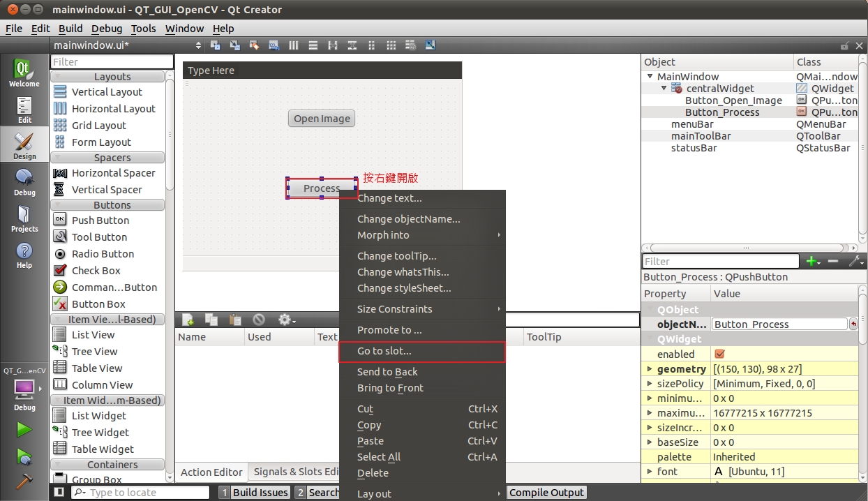Activate Edit Signals/Slots toolbar icon
This screenshot has height=501, width=868.
235,45
